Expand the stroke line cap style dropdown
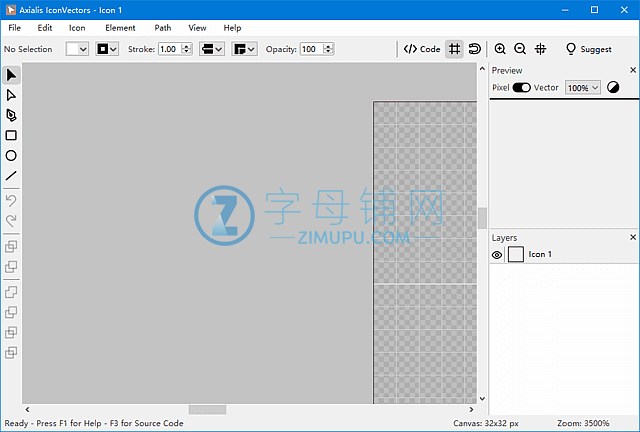640x432 pixels. (x=211, y=49)
